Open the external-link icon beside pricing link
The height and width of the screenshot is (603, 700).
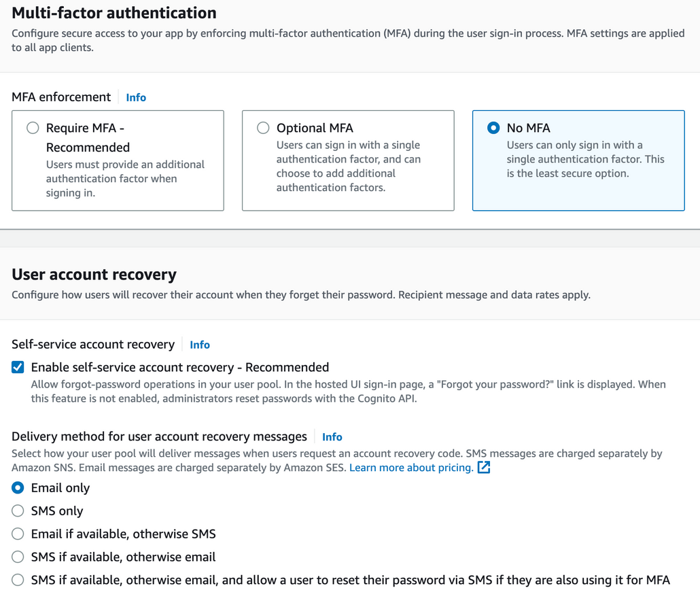point(484,467)
